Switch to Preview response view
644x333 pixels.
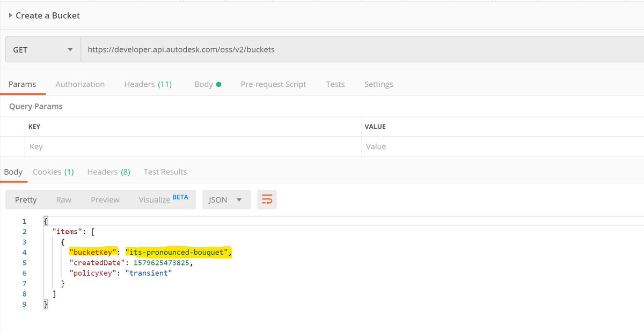(105, 199)
